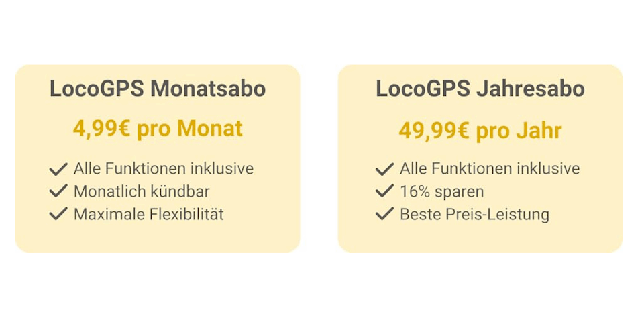Click checkmark beside 16% sparen

tap(384, 191)
